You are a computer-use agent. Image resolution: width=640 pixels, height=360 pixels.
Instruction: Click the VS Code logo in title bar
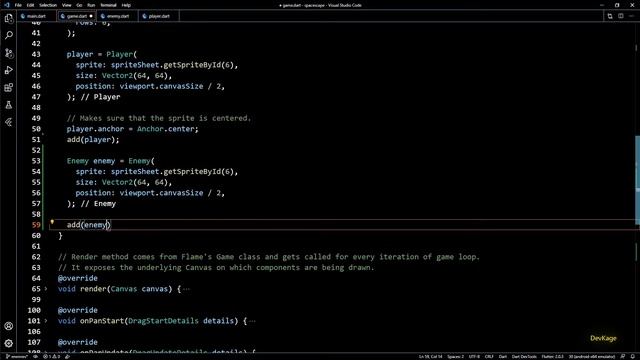click(x=7, y=5)
